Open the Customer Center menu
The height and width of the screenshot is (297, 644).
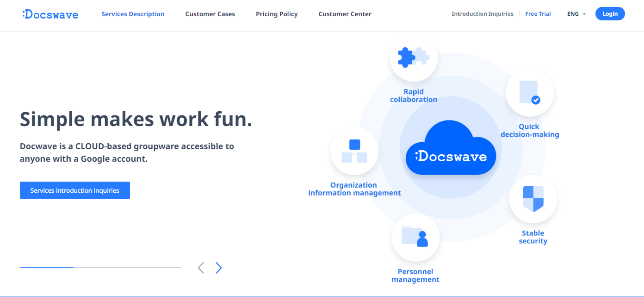[x=345, y=14]
